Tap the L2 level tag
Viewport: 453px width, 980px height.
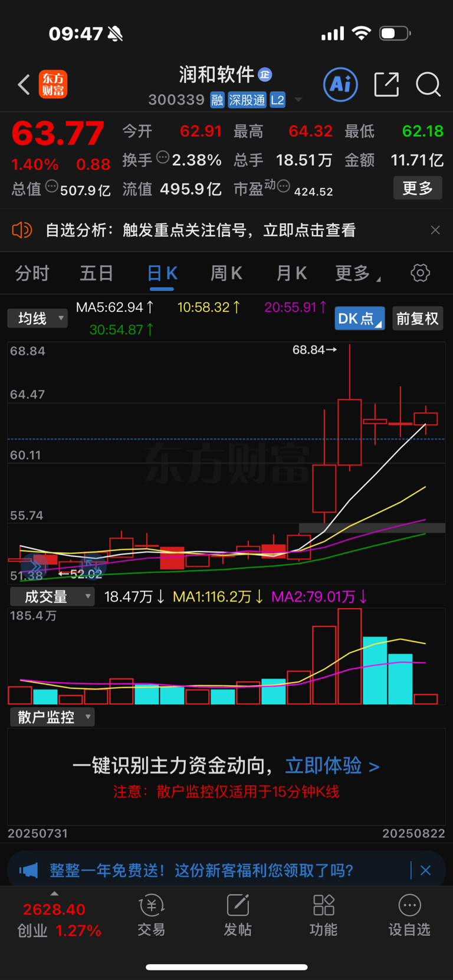tap(277, 100)
